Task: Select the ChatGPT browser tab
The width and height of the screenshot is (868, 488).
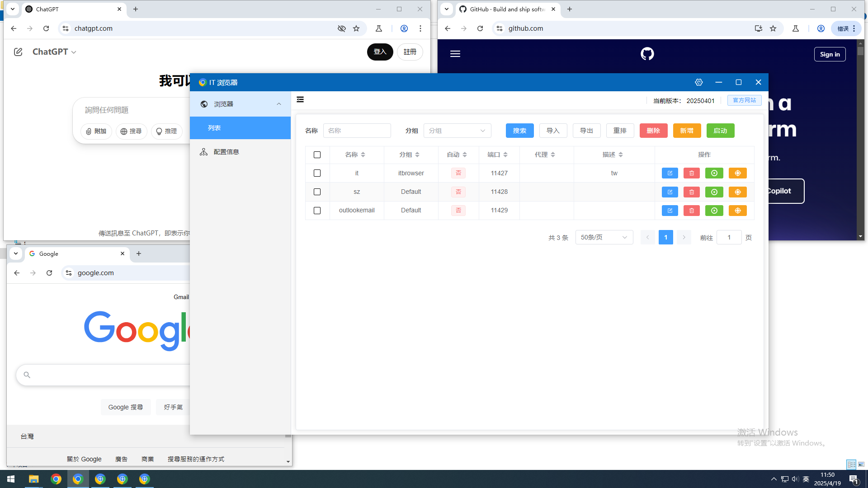Action: point(68,9)
